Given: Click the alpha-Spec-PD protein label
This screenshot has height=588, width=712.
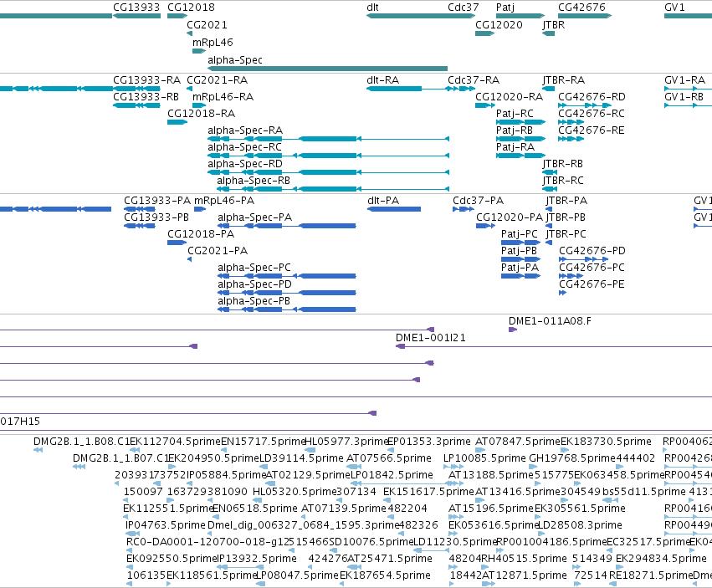Looking at the screenshot, I should tap(254, 284).
